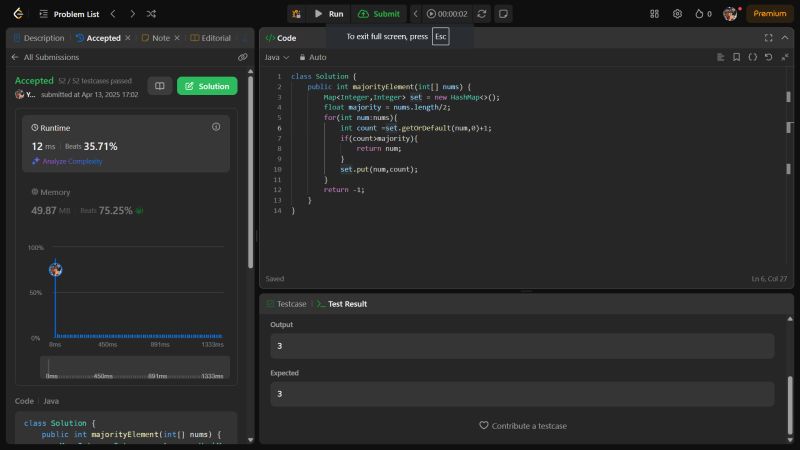The width and height of the screenshot is (800, 450).
Task: Select the Test Result tab
Action: (342, 304)
